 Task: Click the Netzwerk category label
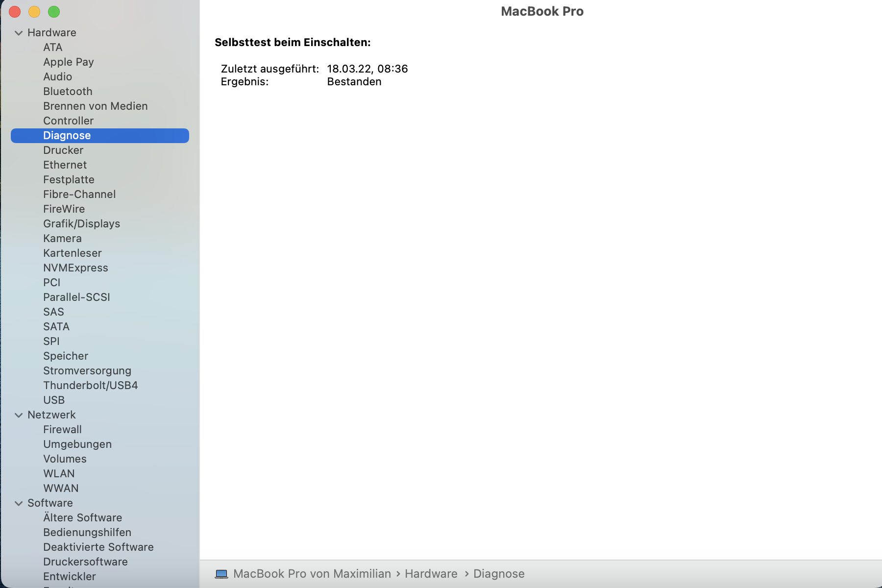pyautogui.click(x=51, y=415)
